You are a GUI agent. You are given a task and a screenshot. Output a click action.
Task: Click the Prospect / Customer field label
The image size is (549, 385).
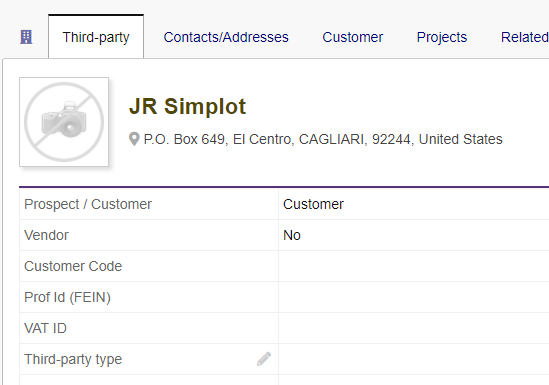point(88,204)
